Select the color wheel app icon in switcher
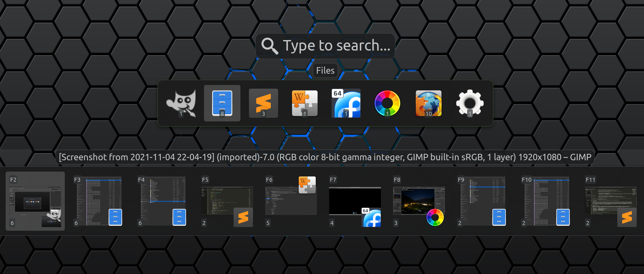Image resolution: width=644 pixels, height=274 pixels. [387, 103]
